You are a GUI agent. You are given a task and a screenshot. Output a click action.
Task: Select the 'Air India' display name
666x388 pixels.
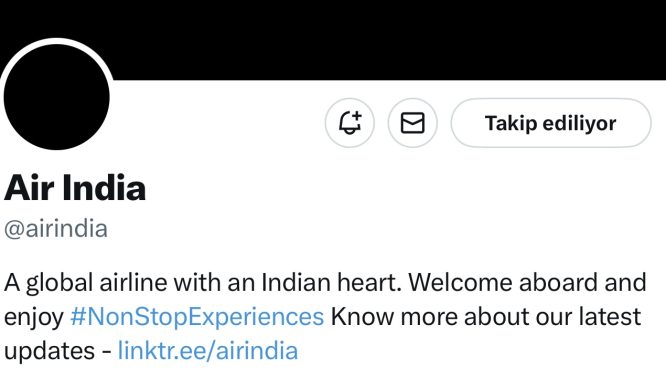pos(75,187)
